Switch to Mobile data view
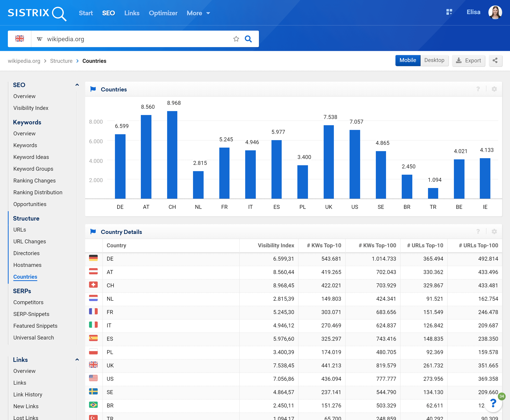The width and height of the screenshot is (510, 420). pos(408,60)
